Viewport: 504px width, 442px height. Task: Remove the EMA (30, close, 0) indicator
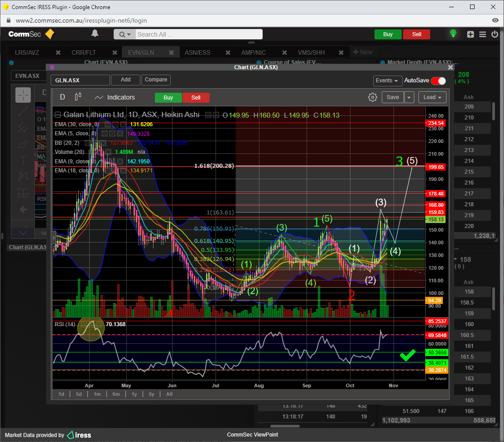click(122, 124)
